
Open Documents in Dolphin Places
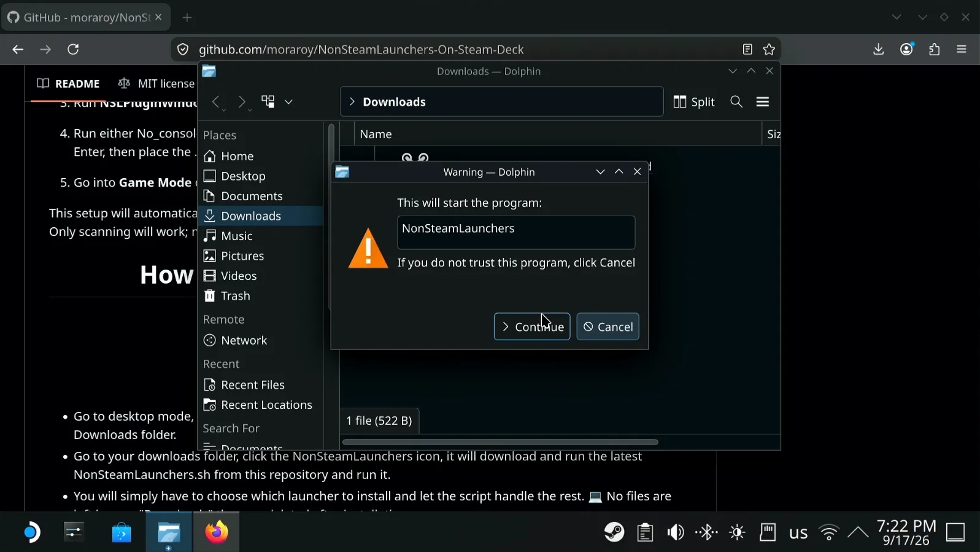click(x=261, y=196)
